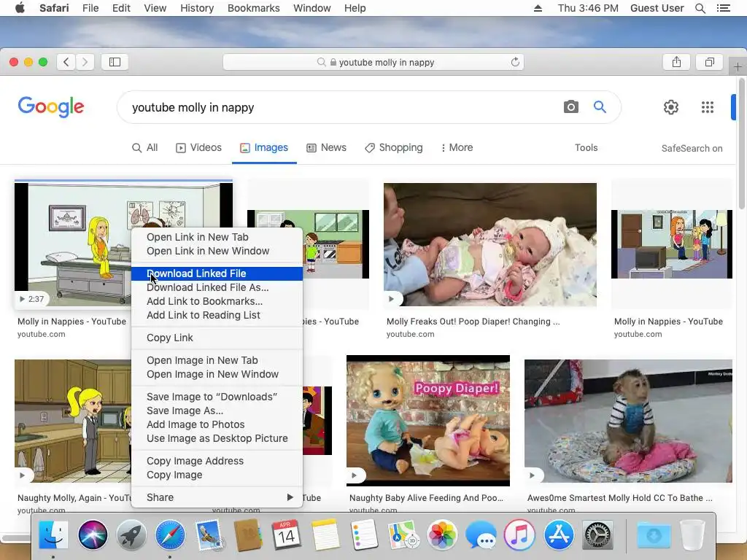This screenshot has height=560, width=747.
Task: Open Notification Center list icon
Action: pos(723,8)
